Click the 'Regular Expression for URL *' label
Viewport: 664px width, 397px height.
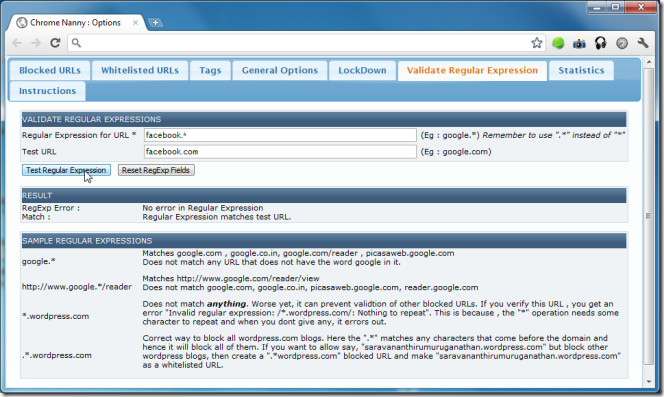79,135
